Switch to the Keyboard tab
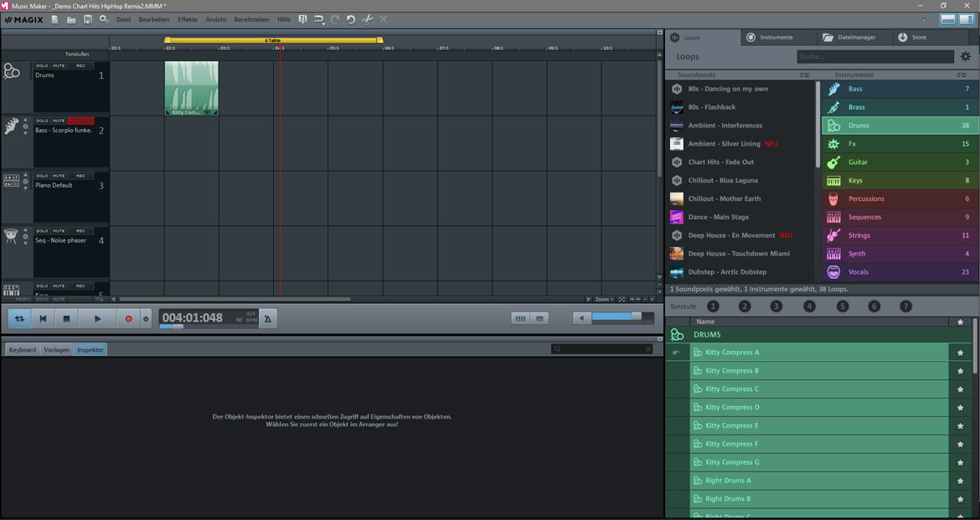This screenshot has height=520, width=980. [23, 350]
